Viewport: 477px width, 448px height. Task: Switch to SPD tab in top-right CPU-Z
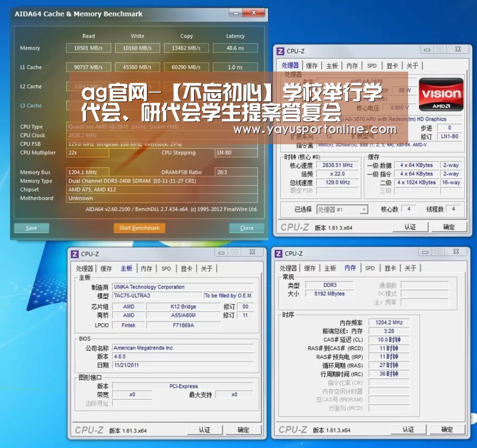(x=372, y=66)
